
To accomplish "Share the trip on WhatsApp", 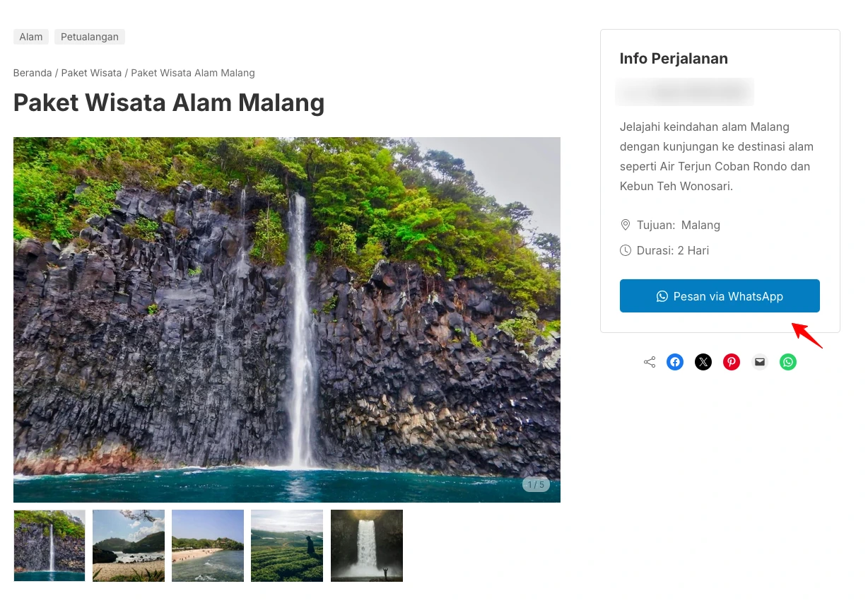I will click(x=787, y=361).
